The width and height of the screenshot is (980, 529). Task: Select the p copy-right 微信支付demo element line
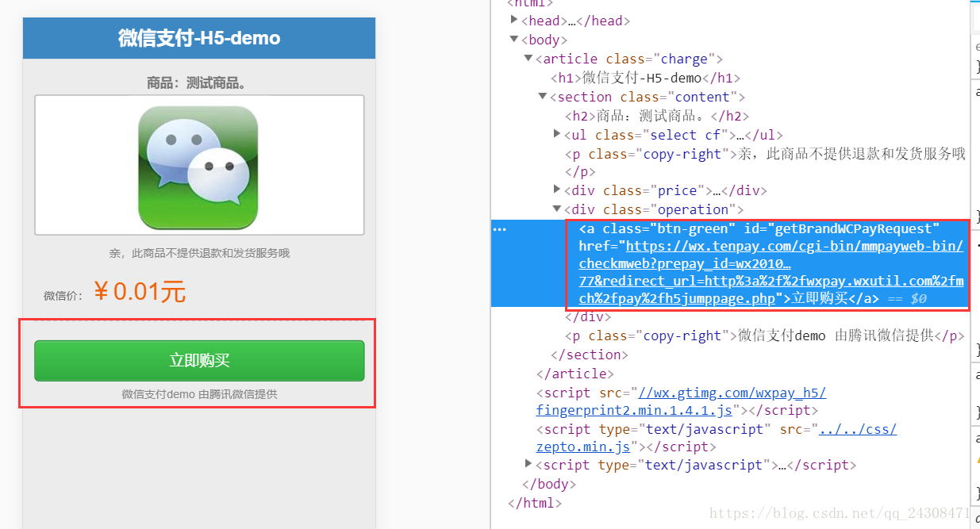[764, 335]
